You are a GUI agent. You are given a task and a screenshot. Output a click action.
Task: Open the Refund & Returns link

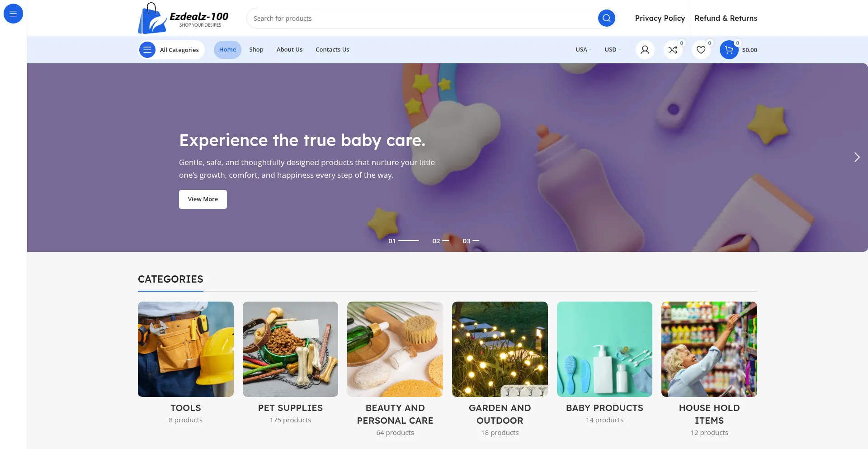[726, 18]
